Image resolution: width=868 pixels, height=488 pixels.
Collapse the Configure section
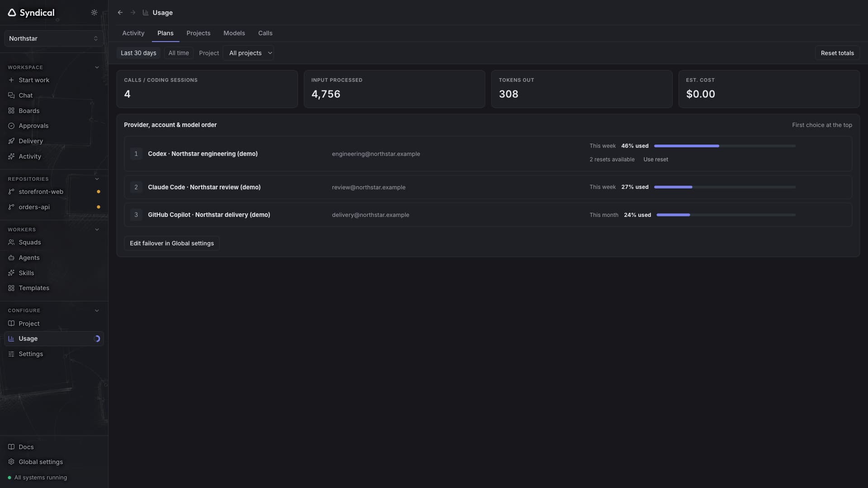pyautogui.click(x=97, y=310)
